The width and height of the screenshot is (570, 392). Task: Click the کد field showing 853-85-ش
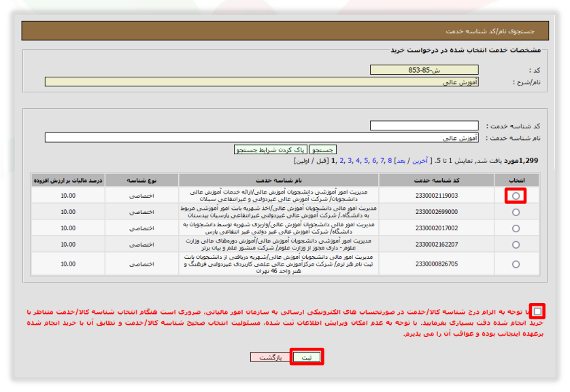424,70
